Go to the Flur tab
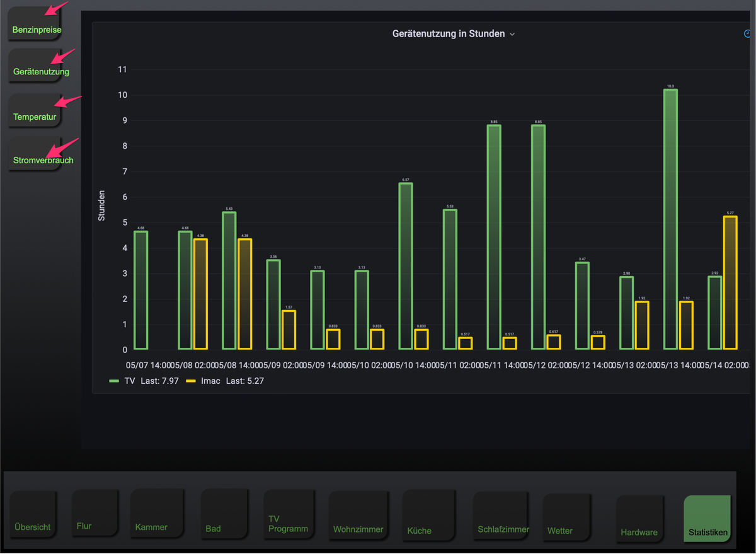756x554 pixels. tap(94, 513)
